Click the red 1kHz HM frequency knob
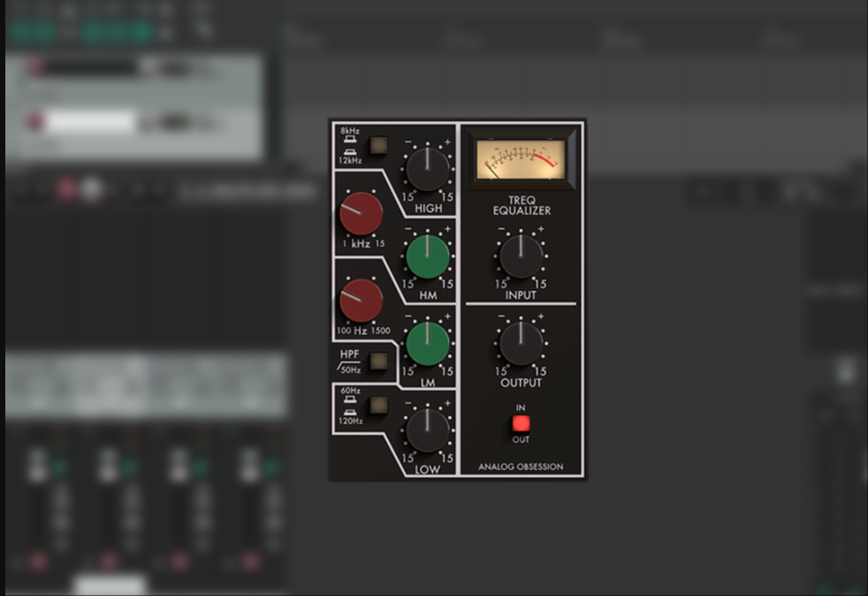 click(x=362, y=213)
